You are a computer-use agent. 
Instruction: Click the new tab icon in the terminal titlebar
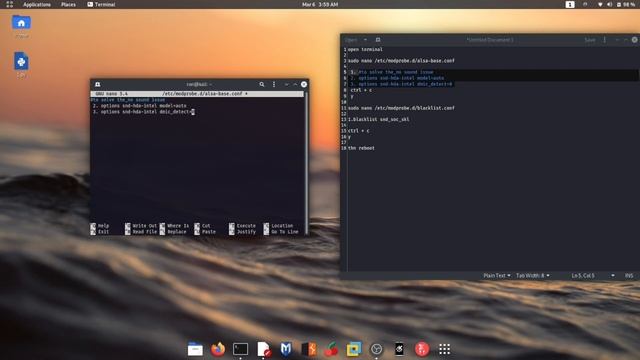(98, 84)
